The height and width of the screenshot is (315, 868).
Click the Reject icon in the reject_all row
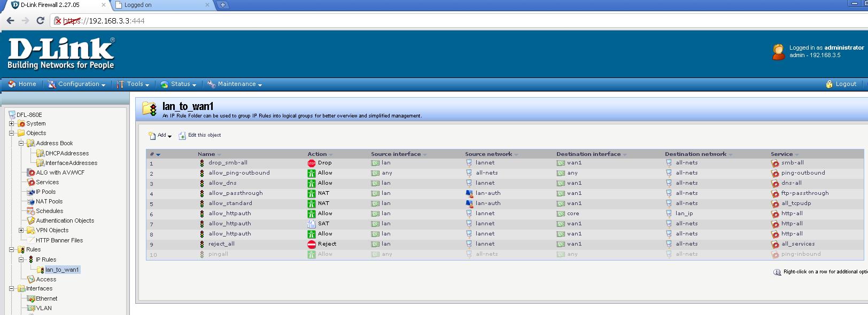tap(311, 244)
